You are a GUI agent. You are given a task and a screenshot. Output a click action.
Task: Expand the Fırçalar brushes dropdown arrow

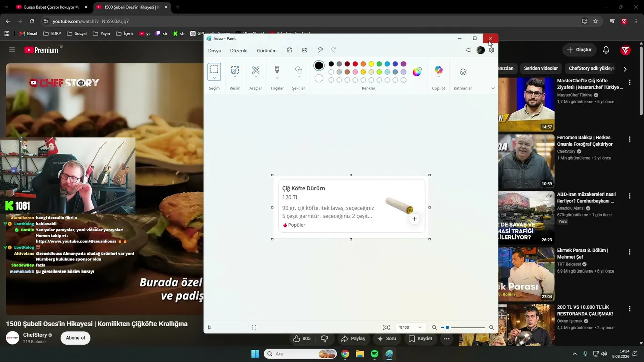pyautogui.click(x=277, y=78)
